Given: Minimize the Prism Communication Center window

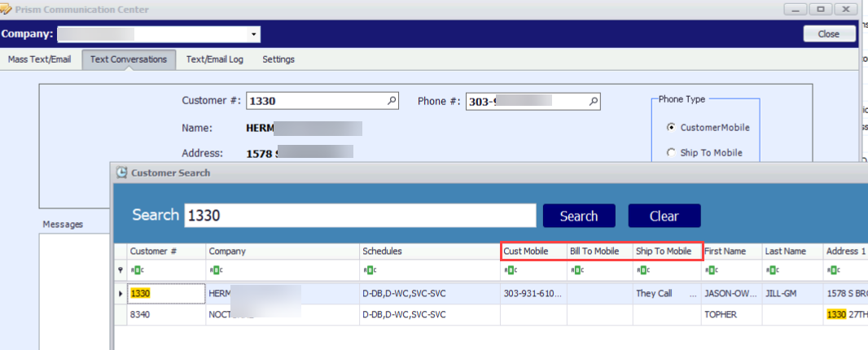Looking at the screenshot, I should pos(796,10).
